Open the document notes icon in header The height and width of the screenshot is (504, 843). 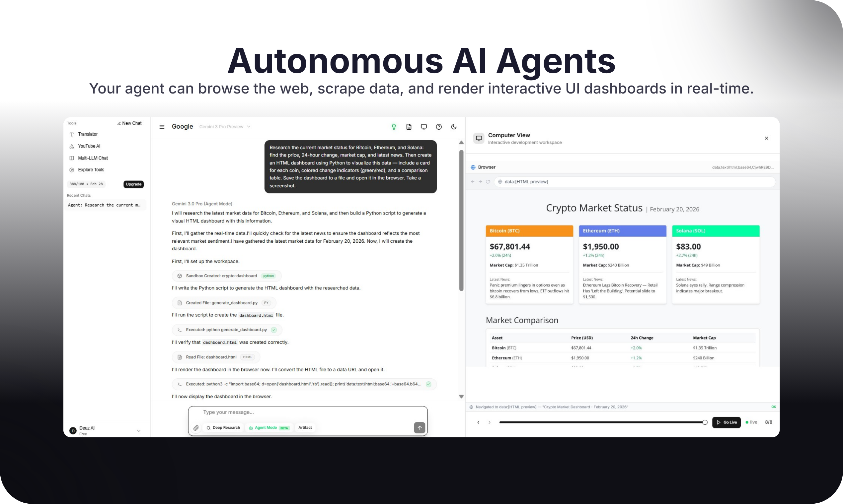[409, 127]
